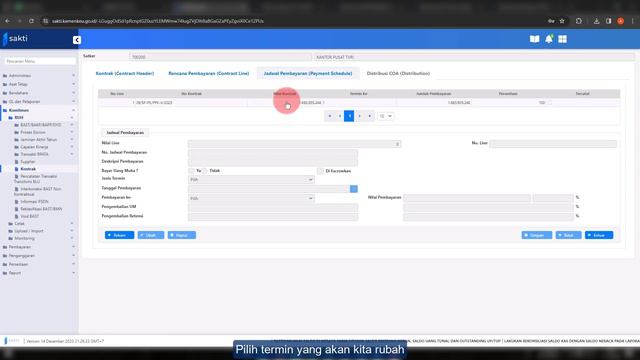Bookmark the page with the star icon

coord(562,21)
